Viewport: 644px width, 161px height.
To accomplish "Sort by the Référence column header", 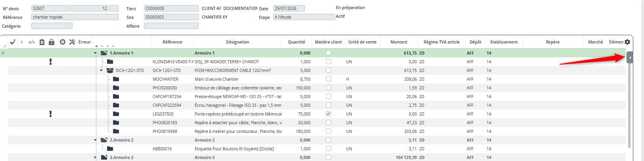I will pyautogui.click(x=172, y=42).
